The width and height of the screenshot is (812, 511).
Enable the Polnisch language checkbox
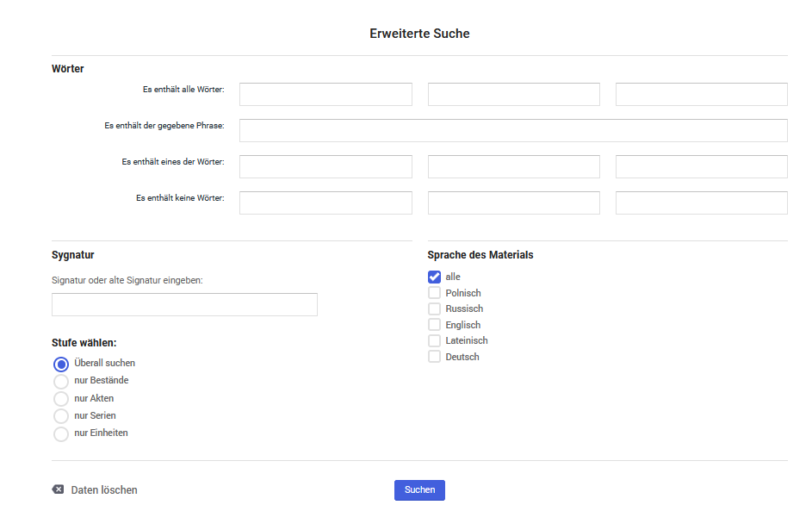pyautogui.click(x=434, y=293)
